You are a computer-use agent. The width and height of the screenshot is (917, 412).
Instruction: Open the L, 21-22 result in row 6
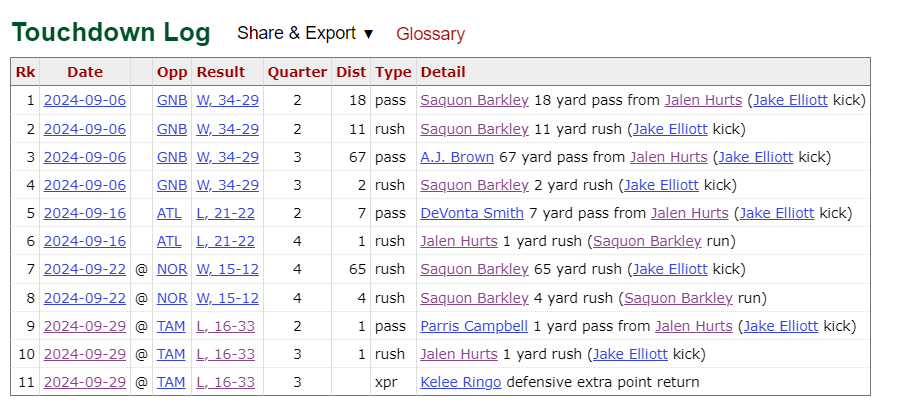click(x=226, y=241)
